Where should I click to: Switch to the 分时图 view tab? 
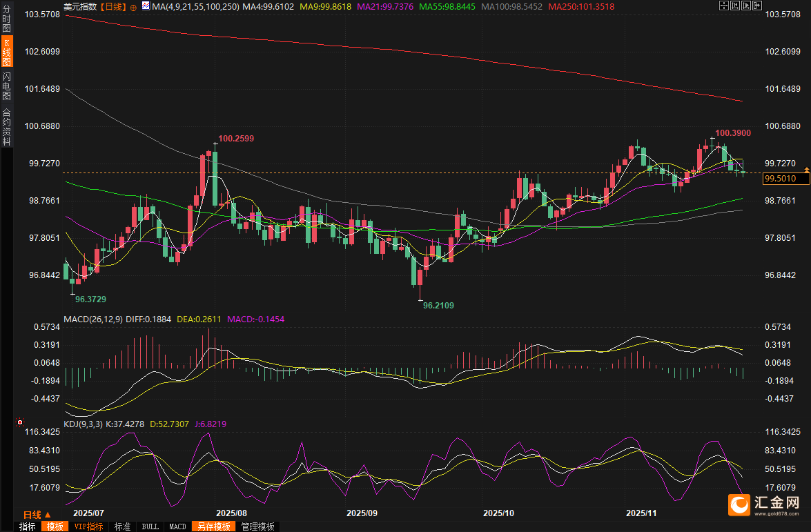tap(6, 19)
